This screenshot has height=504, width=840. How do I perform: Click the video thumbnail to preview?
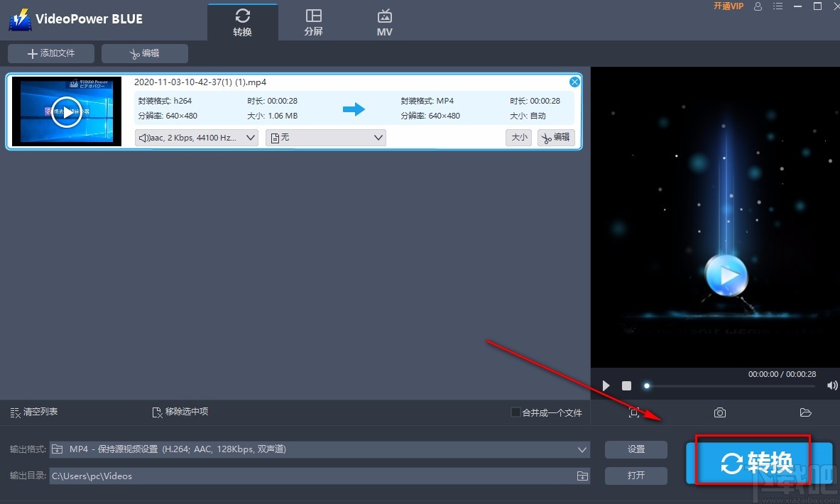pos(66,111)
